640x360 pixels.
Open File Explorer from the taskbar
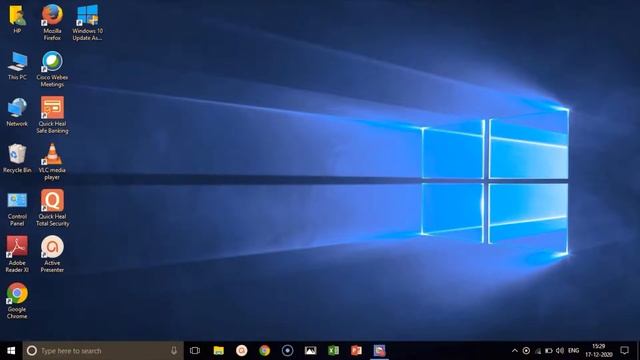219,351
